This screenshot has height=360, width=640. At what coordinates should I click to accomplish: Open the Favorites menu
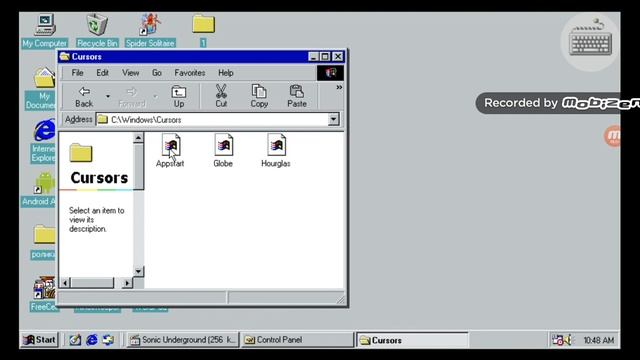(x=190, y=73)
